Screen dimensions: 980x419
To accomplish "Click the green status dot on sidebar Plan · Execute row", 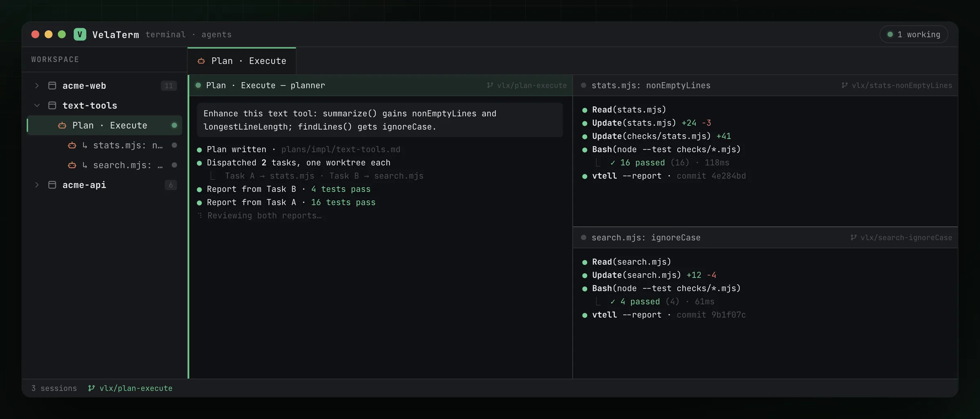I will (174, 125).
